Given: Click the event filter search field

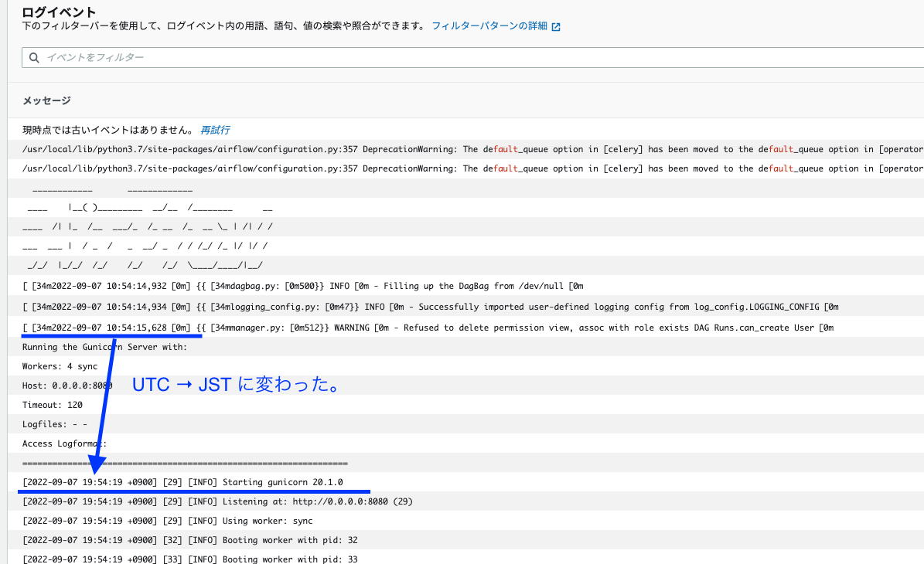Looking at the screenshot, I should click(472, 58).
